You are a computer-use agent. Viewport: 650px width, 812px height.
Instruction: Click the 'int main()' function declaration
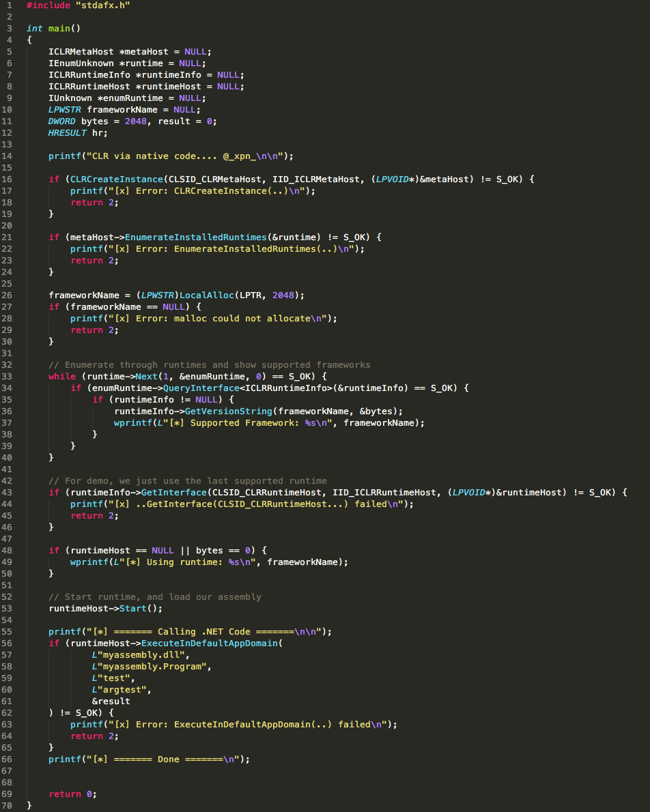(x=53, y=29)
